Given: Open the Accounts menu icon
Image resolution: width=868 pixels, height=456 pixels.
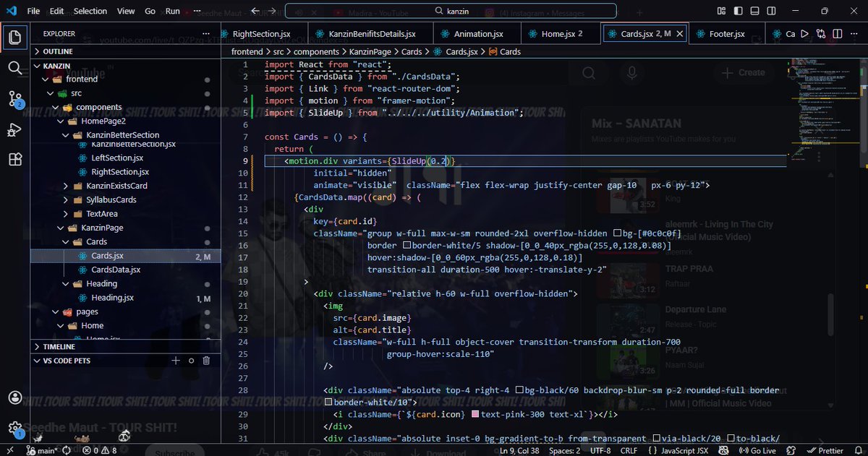Looking at the screenshot, I should [15, 397].
